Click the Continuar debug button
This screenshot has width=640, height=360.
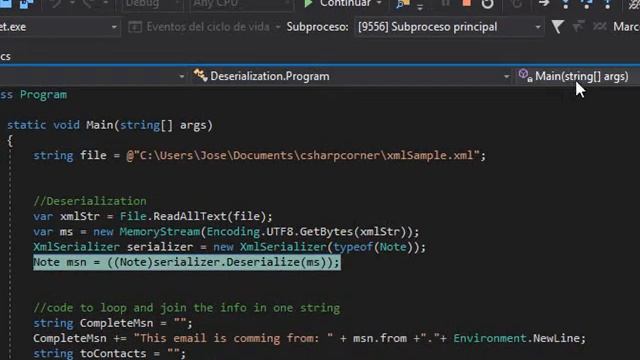click(x=337, y=4)
